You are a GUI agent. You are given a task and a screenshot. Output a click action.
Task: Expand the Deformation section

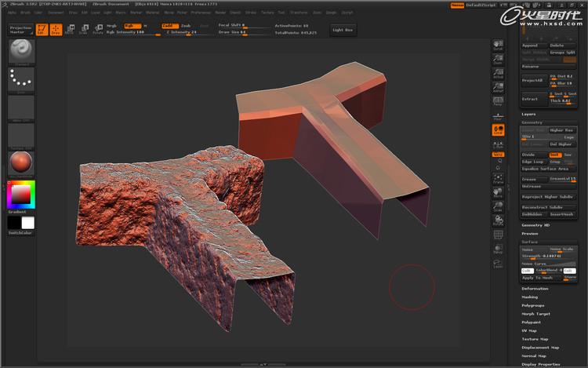[x=535, y=289]
